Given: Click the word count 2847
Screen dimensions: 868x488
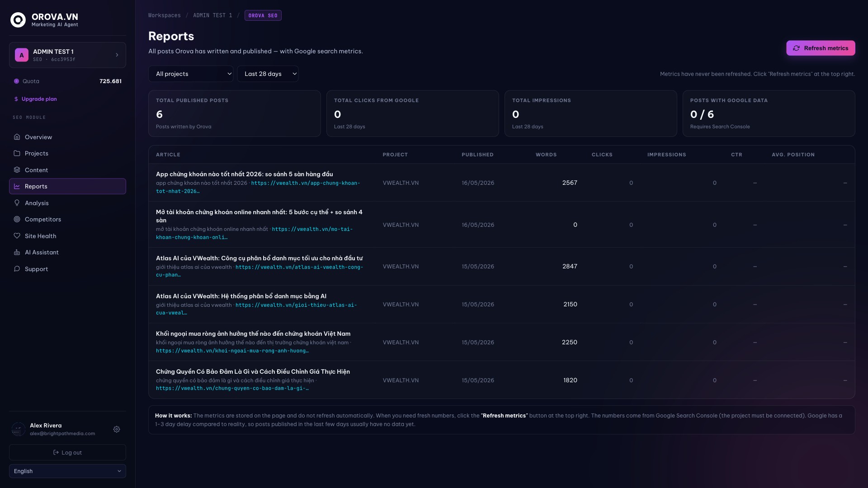Looking at the screenshot, I should point(570,267).
